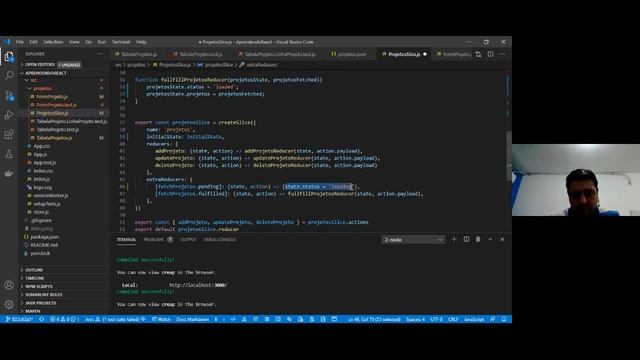Click the CRLF line ending status entry

pyautogui.click(x=453, y=319)
